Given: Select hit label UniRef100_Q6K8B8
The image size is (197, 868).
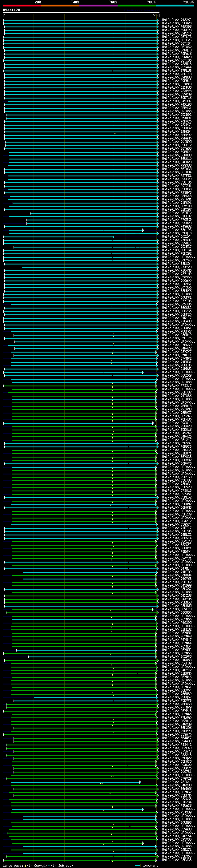Looking at the screenshot, I should 177,155.
